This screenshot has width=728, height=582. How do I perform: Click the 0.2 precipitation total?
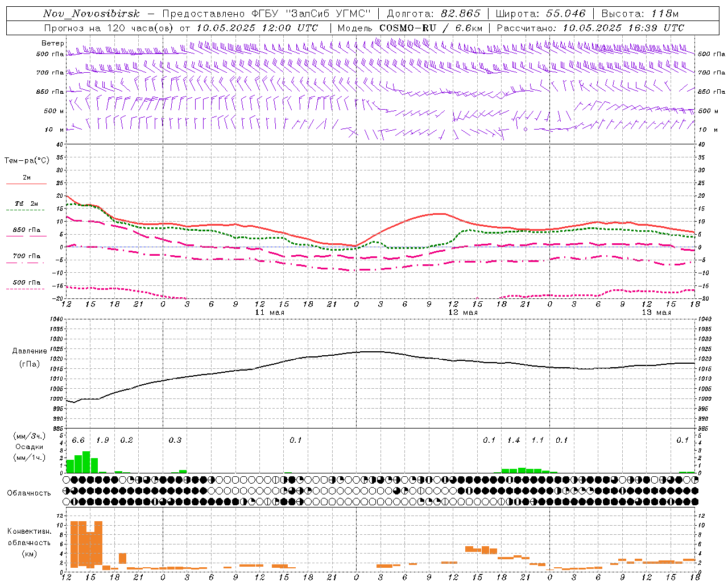(126, 440)
